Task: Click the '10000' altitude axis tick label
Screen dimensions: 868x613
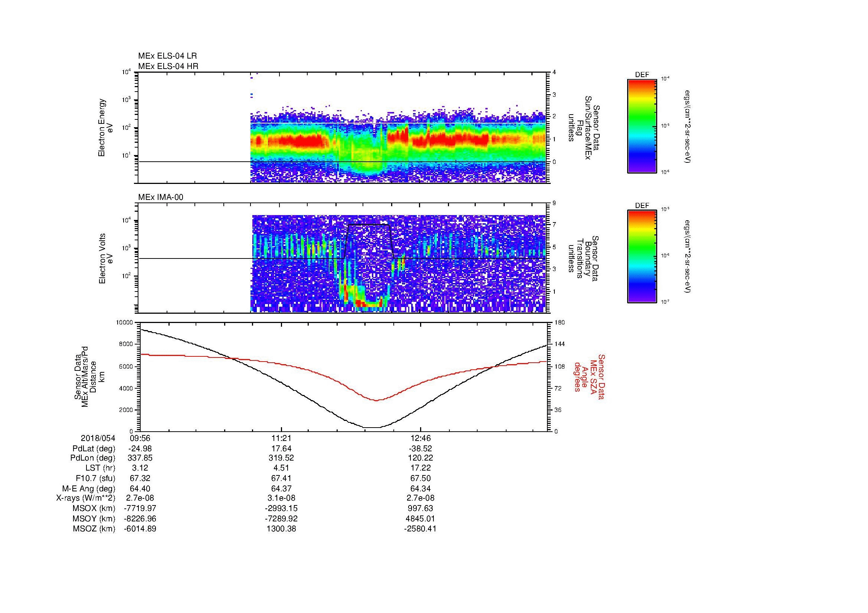Action: (125, 323)
